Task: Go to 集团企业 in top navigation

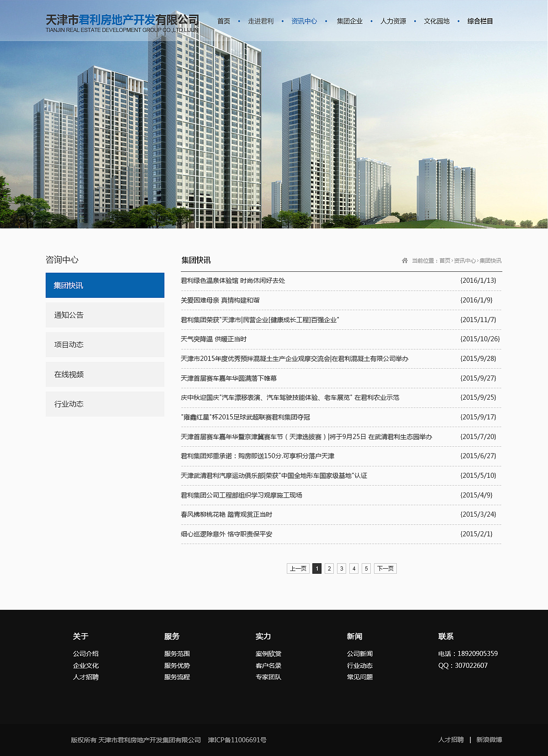Action: click(x=350, y=21)
